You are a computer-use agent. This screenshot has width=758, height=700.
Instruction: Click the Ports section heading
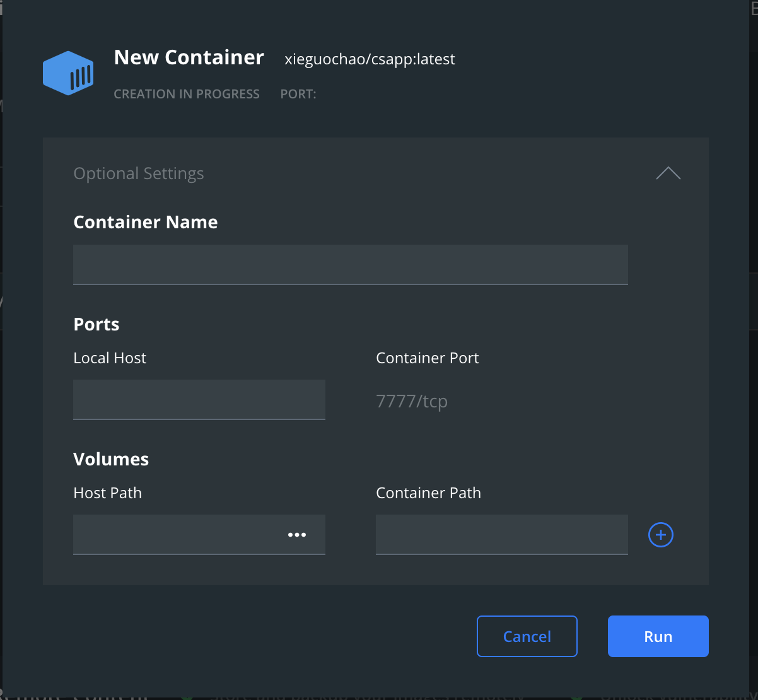96,324
